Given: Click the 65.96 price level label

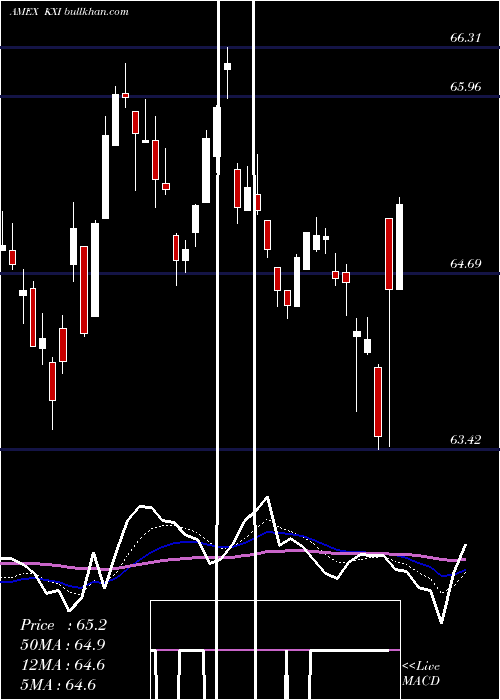Looking at the screenshot, I should click(466, 87).
